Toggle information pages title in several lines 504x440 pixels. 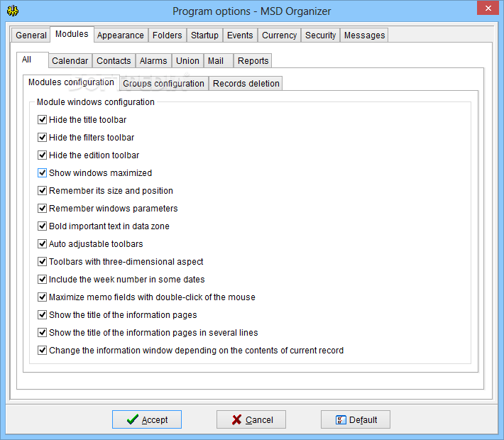click(42, 332)
